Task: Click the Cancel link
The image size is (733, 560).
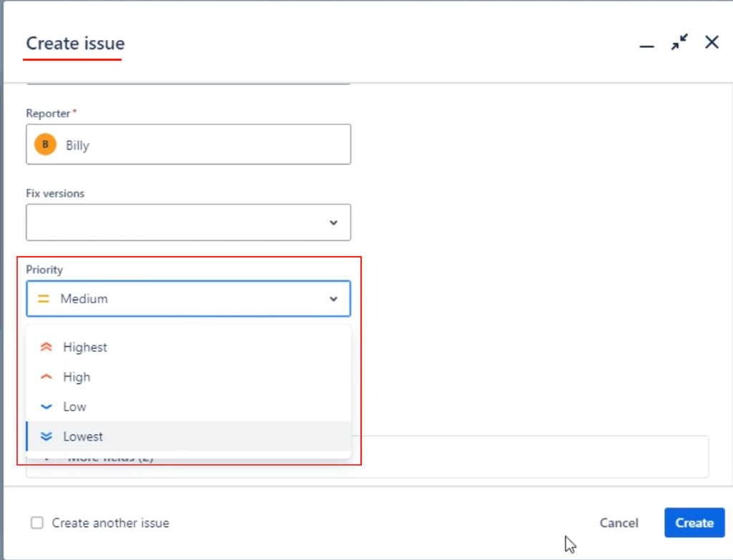Action: pos(618,523)
